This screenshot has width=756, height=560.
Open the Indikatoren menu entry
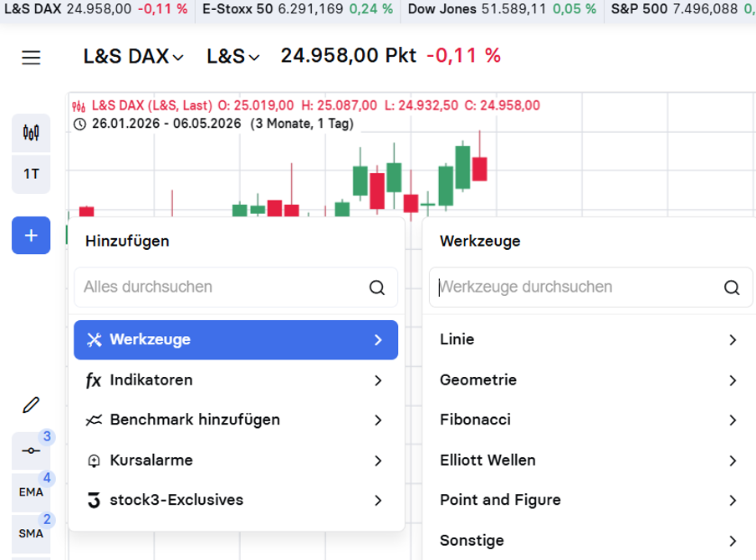(x=236, y=380)
